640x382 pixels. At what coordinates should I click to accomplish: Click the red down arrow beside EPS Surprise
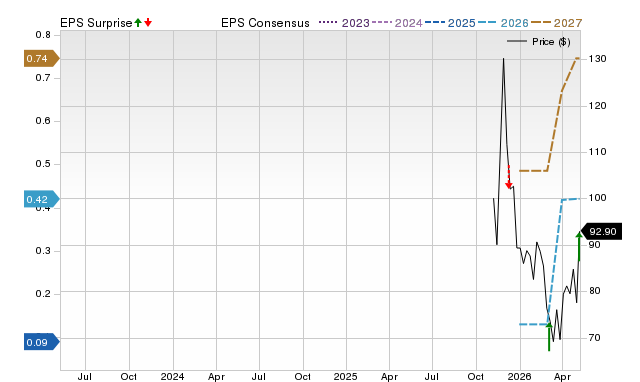(x=148, y=23)
